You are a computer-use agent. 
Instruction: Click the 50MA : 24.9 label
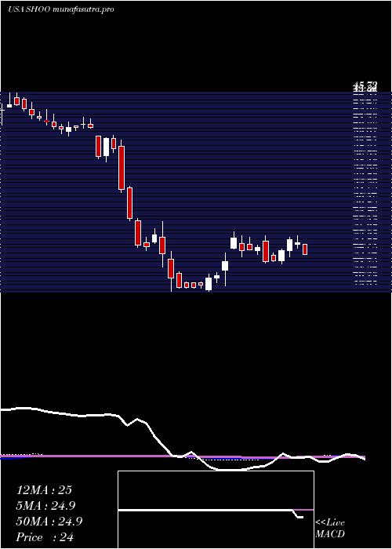coord(49,522)
